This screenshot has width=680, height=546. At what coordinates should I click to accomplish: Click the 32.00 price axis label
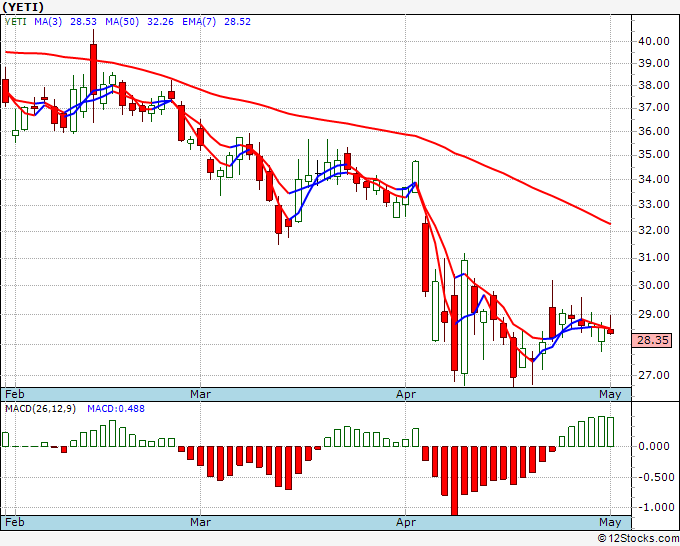click(654, 230)
